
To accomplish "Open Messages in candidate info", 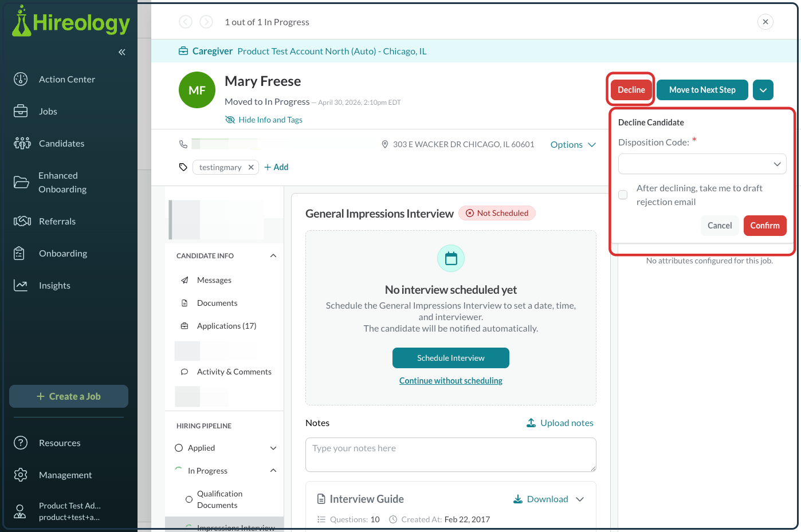I will pos(214,280).
